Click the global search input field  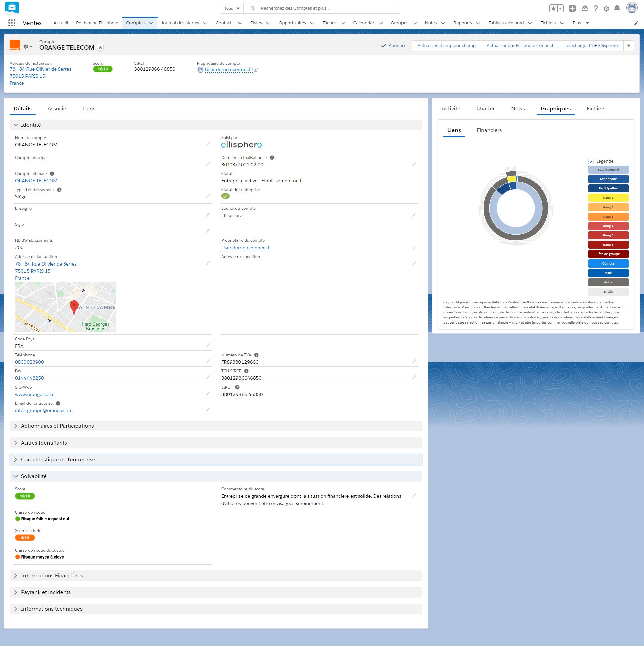(321, 8)
